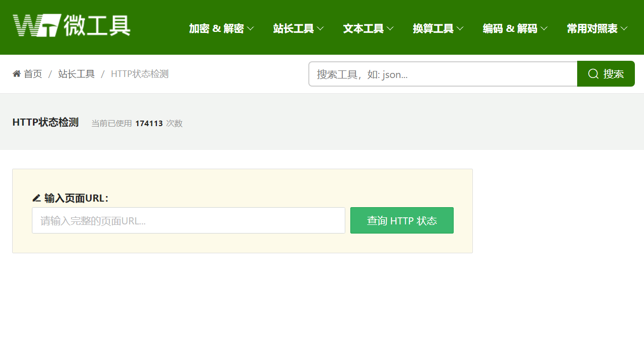
Task: Open the 换算工具 menu
Action: pyautogui.click(x=438, y=29)
